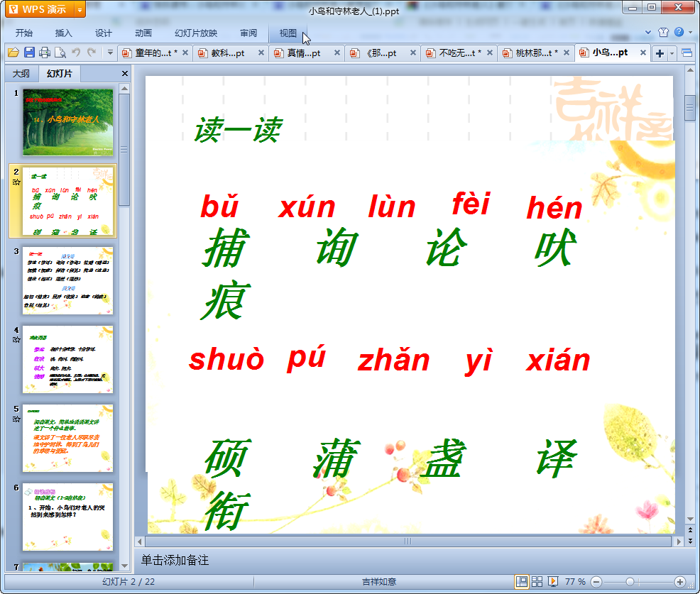The height and width of the screenshot is (594, 700).
Task: Zoom in with the plus button
Action: pos(680,582)
